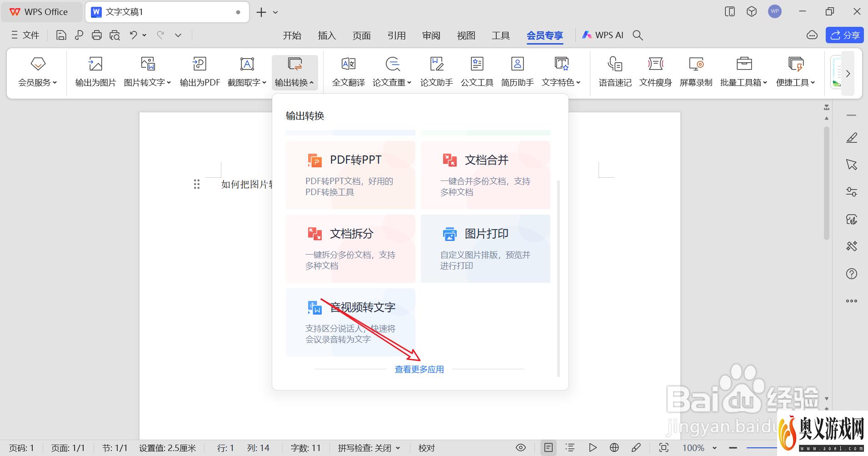Select the PDF to PPT card (PDF转PPT)

pos(350,175)
